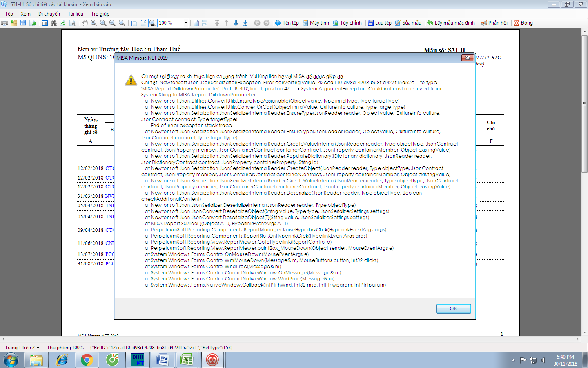Click the vertical scrollbar down arrow
The height and width of the screenshot is (368, 588).
(585, 332)
